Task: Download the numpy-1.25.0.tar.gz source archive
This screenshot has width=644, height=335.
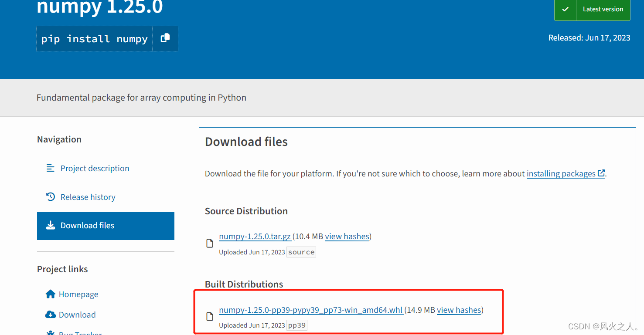Action: (255, 236)
